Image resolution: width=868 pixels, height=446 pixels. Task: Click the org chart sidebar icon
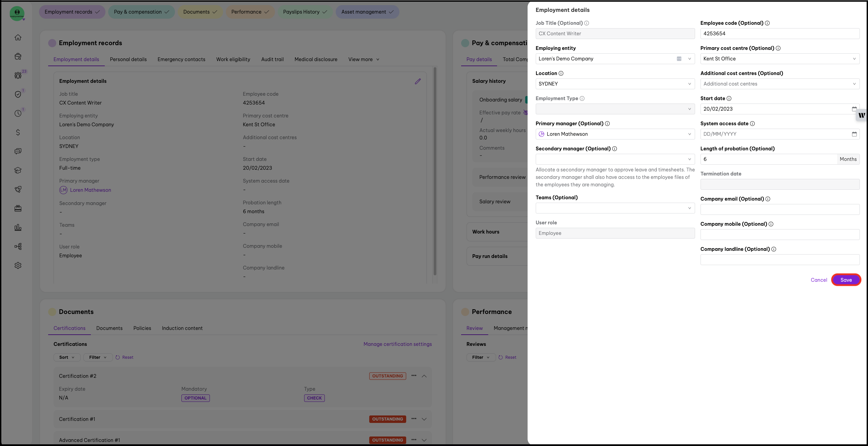point(18,246)
